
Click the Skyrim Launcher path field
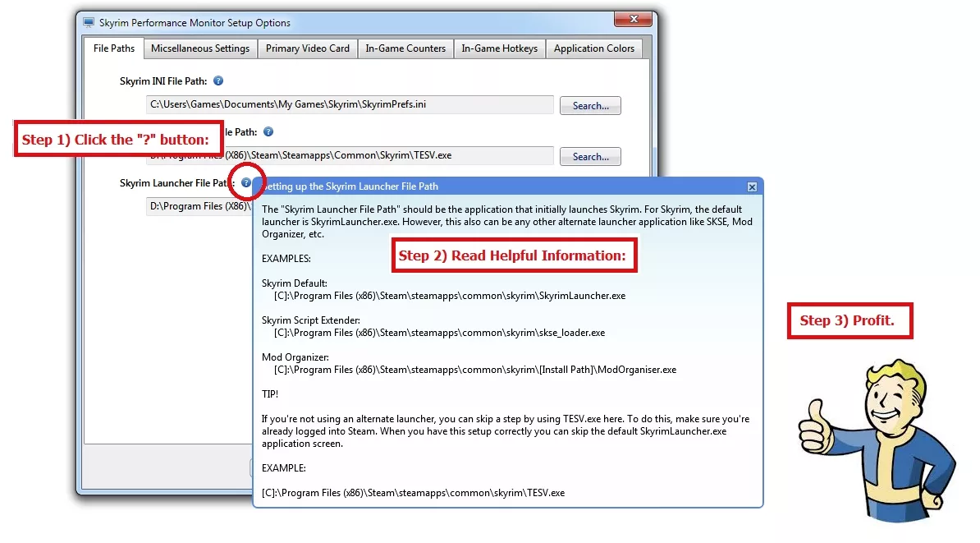tap(199, 206)
